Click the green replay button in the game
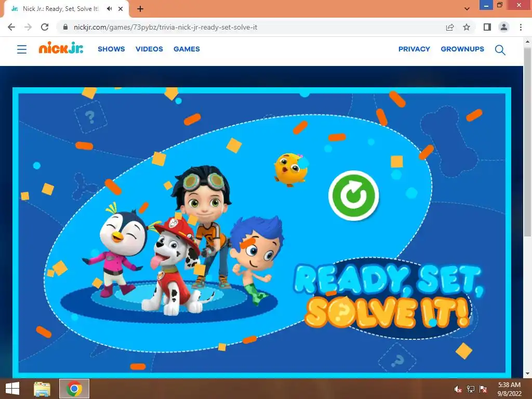This screenshot has width=532, height=399. 353,196
